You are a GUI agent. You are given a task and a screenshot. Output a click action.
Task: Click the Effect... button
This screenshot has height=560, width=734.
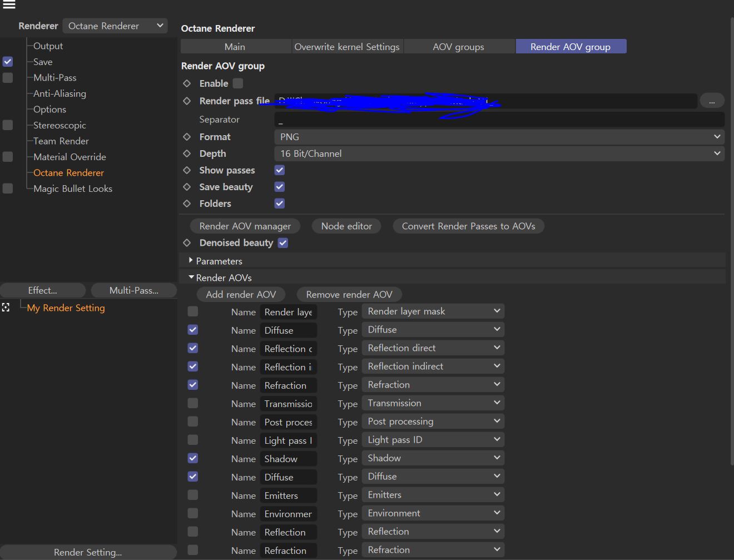tap(43, 290)
